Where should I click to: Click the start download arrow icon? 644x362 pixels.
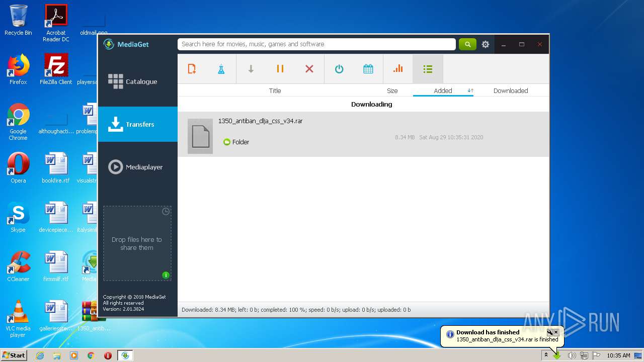(251, 69)
